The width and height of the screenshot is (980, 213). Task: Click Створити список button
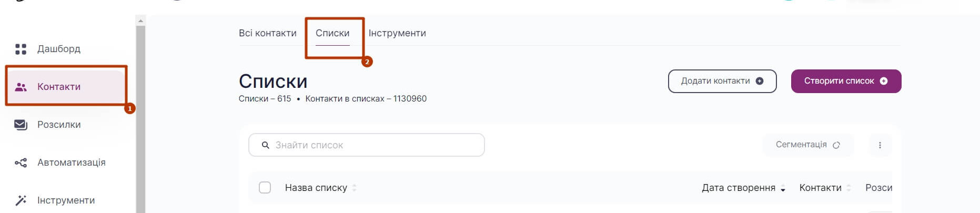coord(846,81)
